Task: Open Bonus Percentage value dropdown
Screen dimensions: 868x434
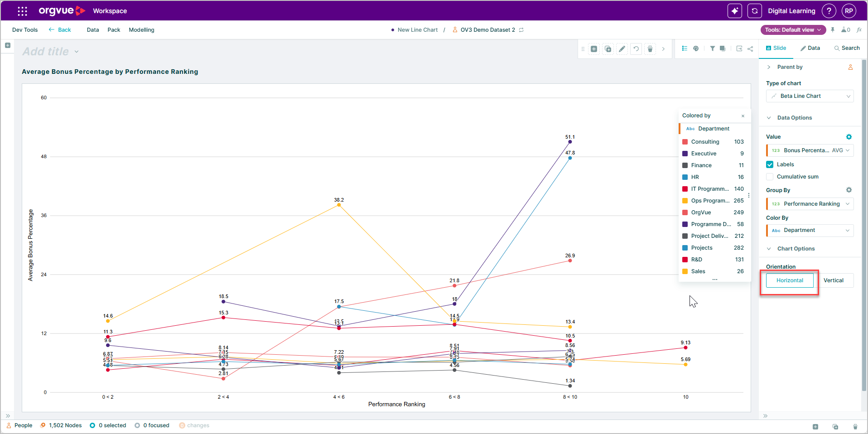Action: 810,150
